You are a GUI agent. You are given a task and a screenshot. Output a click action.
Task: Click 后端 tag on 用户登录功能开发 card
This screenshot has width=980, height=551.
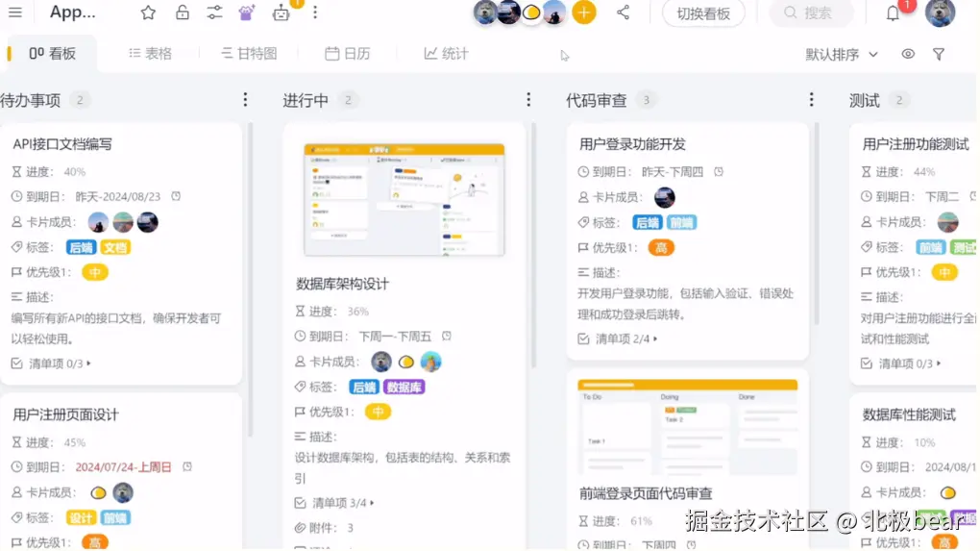(x=647, y=223)
